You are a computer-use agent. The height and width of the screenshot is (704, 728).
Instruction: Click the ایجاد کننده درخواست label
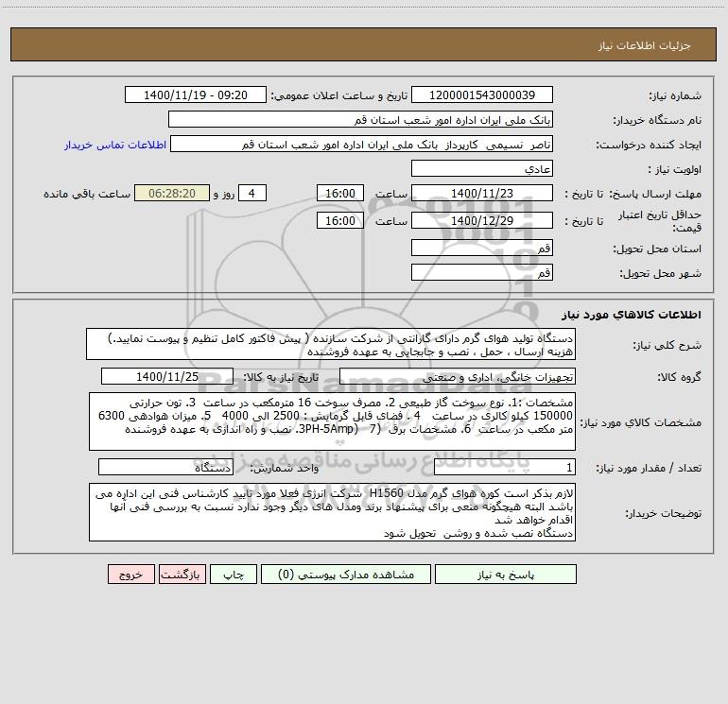(649, 145)
